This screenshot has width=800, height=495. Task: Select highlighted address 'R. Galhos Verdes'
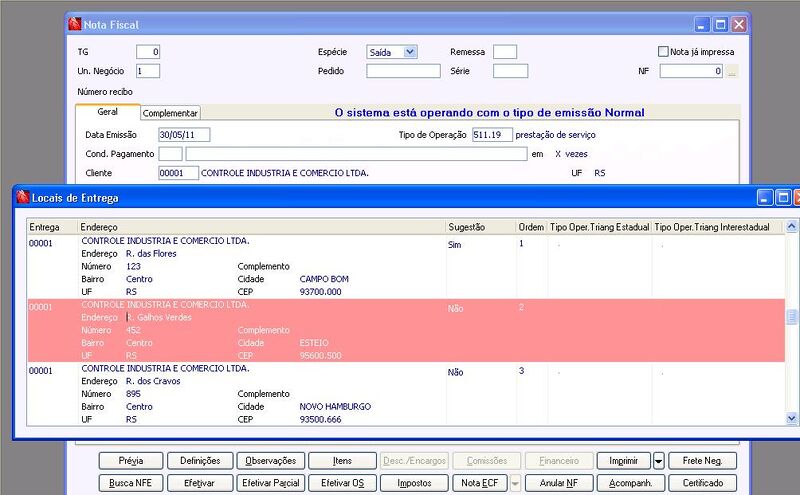coord(159,317)
